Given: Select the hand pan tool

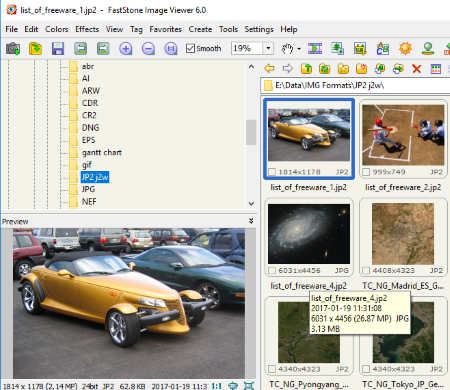Looking at the screenshot, I should click(x=287, y=49).
